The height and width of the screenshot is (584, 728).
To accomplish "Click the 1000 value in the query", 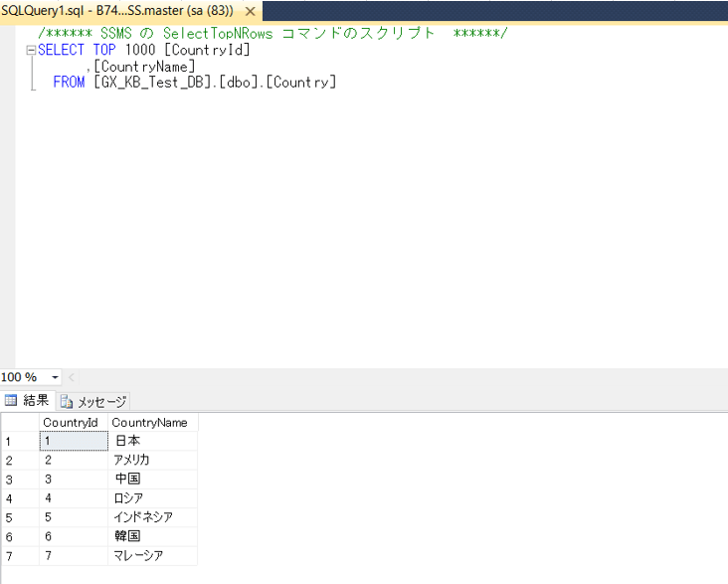I will (140, 50).
